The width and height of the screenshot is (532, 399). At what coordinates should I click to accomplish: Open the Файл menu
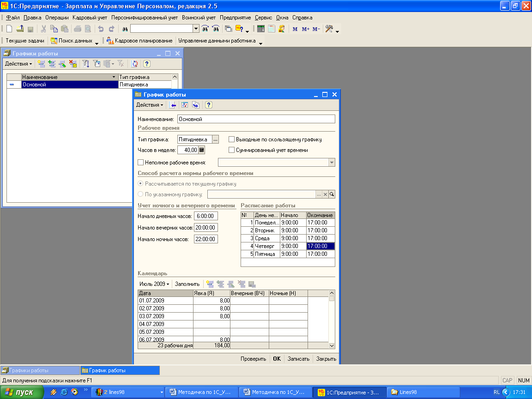pyautogui.click(x=12, y=18)
